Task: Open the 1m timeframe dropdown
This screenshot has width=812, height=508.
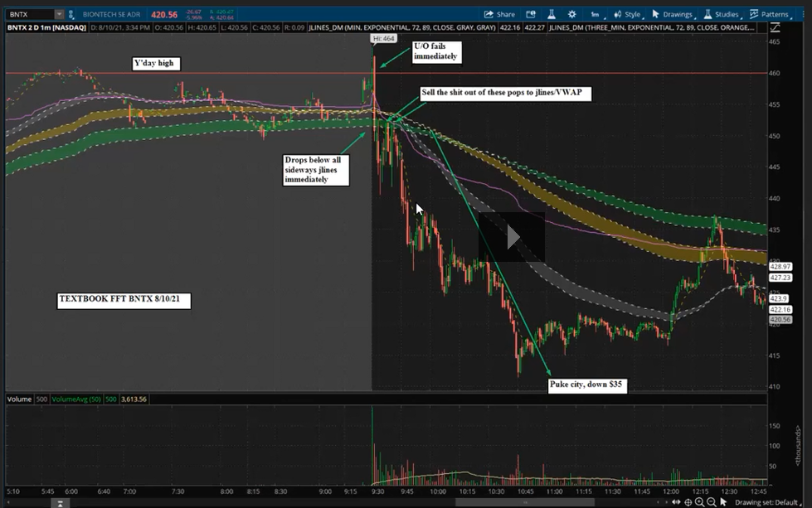Action: tap(596, 14)
